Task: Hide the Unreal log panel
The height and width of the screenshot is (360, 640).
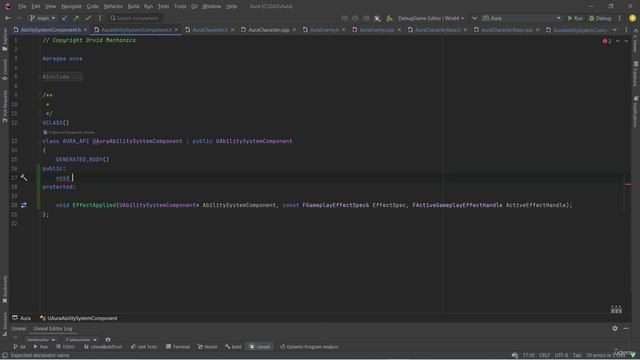Action: pos(626,329)
